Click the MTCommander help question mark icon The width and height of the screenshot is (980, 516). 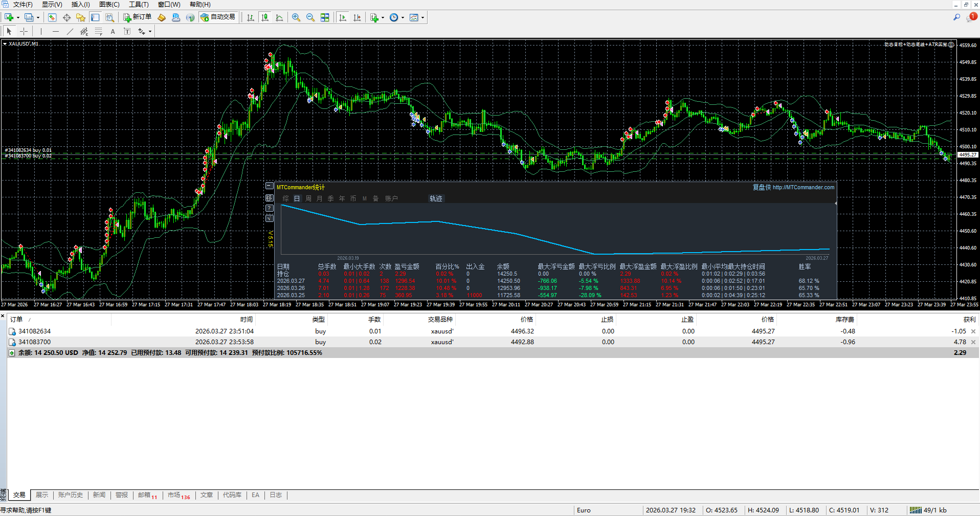tap(270, 208)
